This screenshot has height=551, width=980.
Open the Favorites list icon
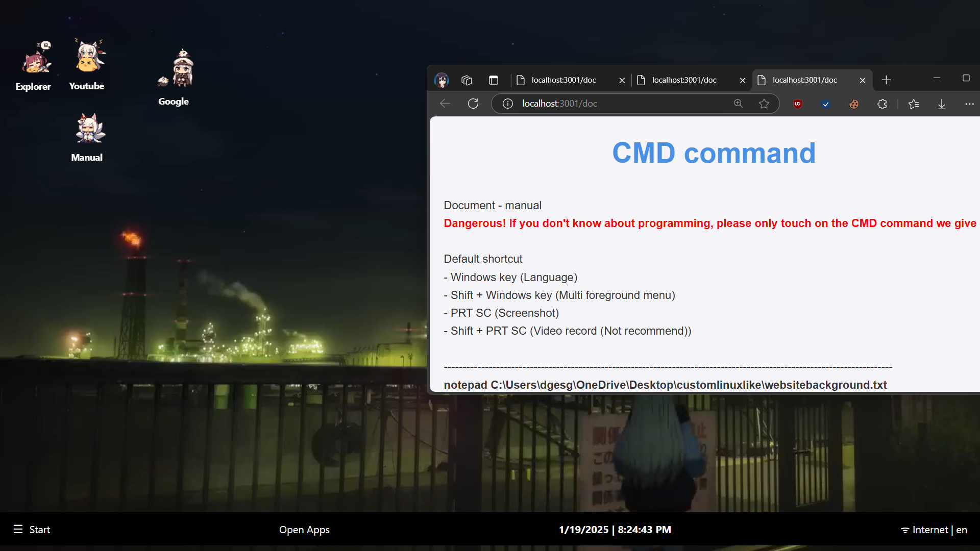coord(914,104)
